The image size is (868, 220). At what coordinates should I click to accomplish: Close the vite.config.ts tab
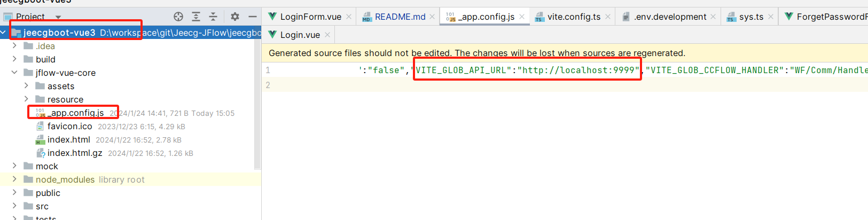point(608,17)
